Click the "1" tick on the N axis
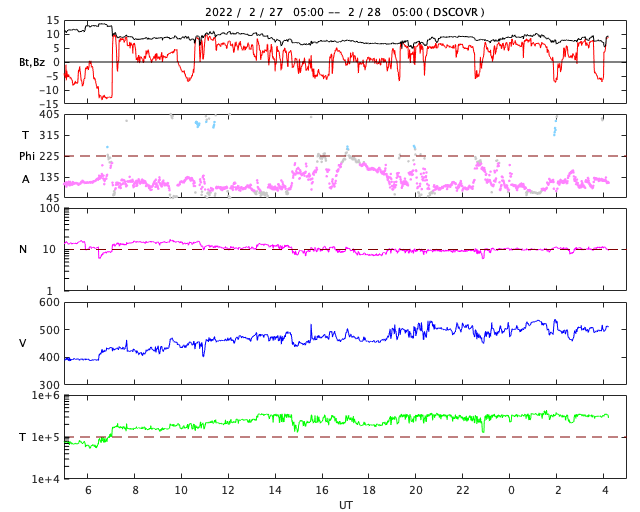This screenshot has width=640, height=512. tap(50, 291)
